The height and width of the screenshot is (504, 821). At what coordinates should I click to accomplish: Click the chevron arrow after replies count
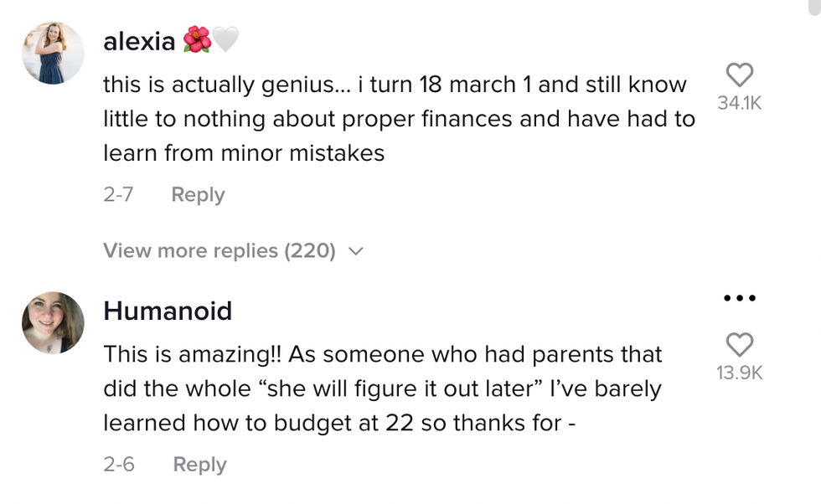point(355,250)
